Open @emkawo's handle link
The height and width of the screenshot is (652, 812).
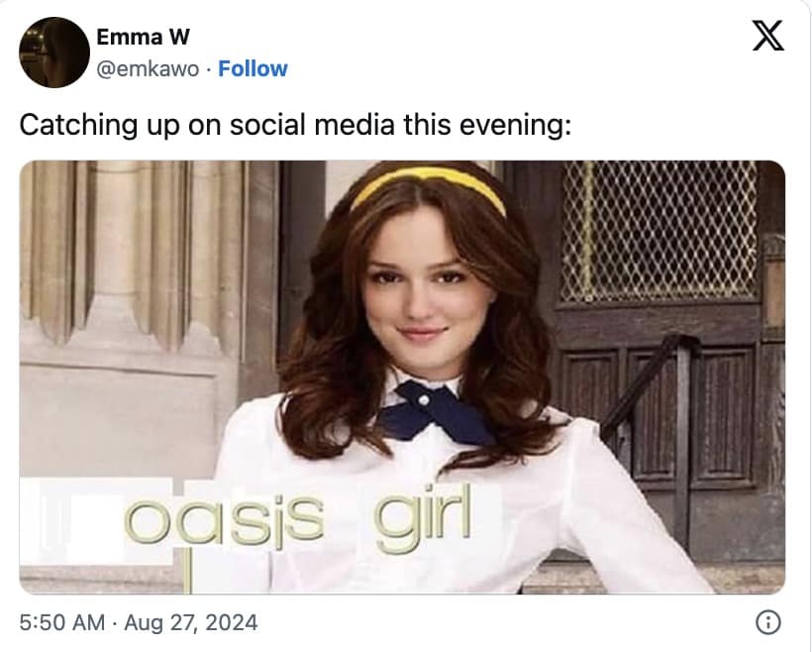click(145, 68)
